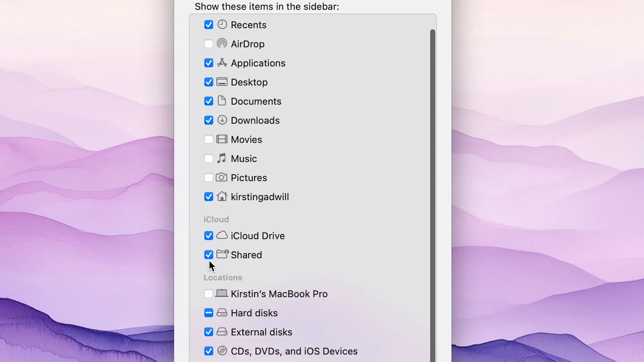Uncheck the Downloads checkbox
Viewport: 644px width, 362px height.
click(209, 120)
